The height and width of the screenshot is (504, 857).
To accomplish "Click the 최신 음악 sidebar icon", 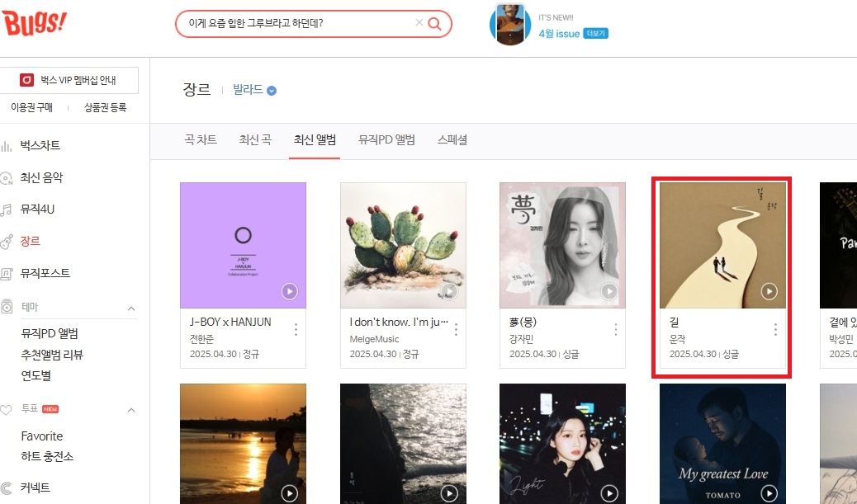I will (x=7, y=178).
